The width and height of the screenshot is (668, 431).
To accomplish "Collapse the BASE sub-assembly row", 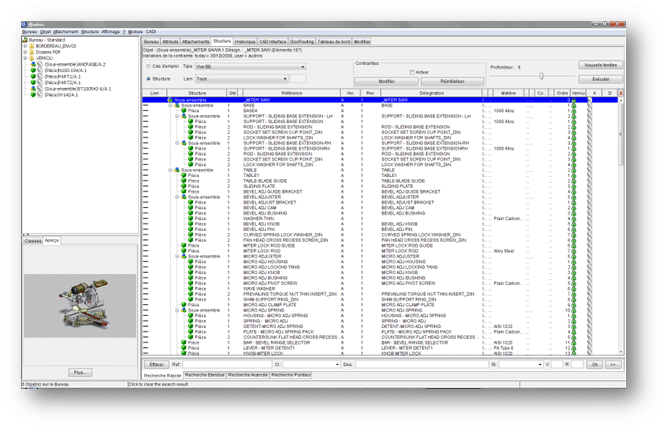I will pos(170,105).
